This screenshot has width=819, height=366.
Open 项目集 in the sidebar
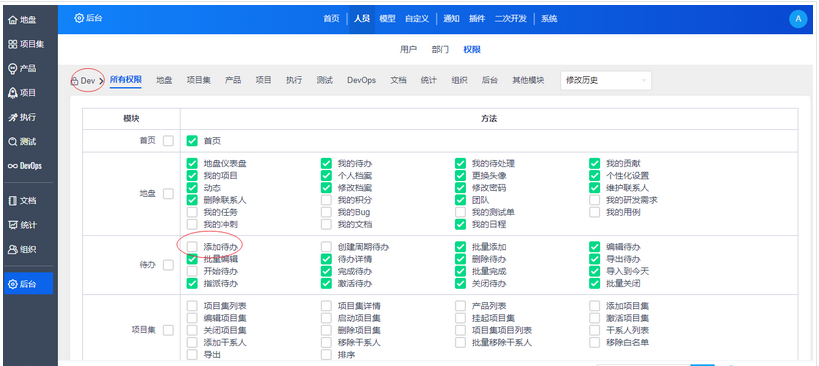[26, 44]
